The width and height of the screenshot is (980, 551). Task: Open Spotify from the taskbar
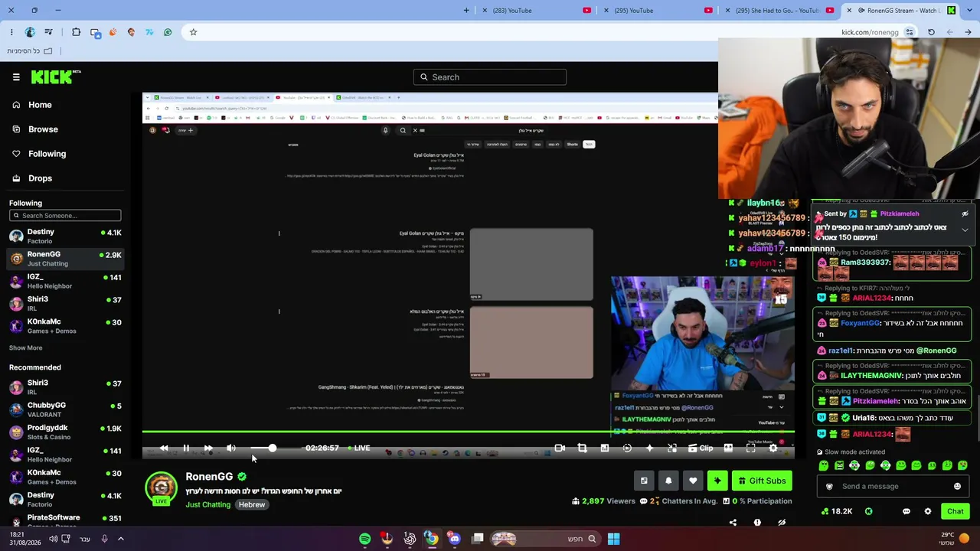click(364, 539)
